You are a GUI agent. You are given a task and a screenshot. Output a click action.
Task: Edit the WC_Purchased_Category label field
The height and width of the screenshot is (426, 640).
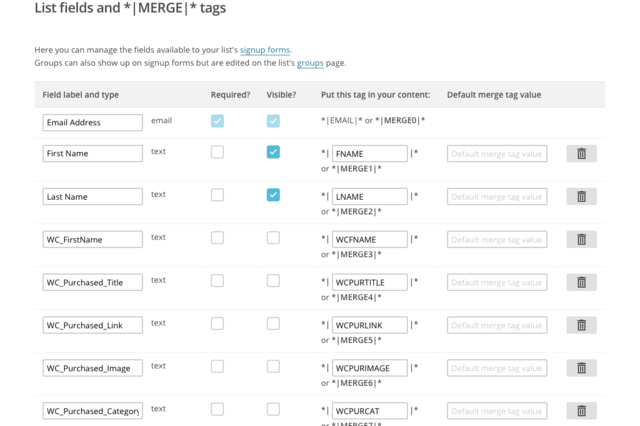(93, 411)
